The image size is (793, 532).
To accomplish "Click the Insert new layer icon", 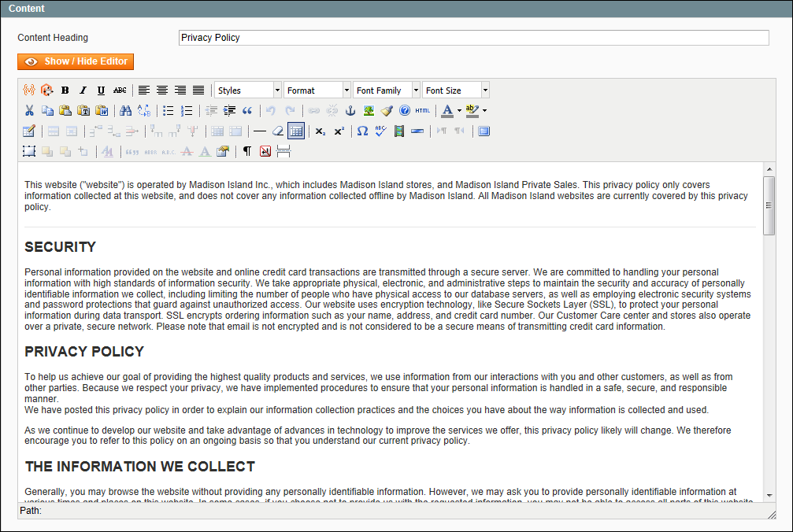I will [29, 152].
